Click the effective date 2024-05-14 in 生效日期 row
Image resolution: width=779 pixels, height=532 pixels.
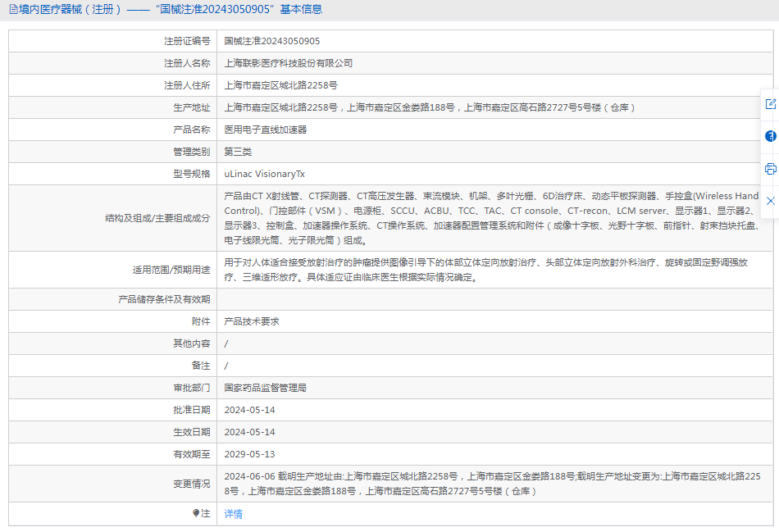[249, 432]
